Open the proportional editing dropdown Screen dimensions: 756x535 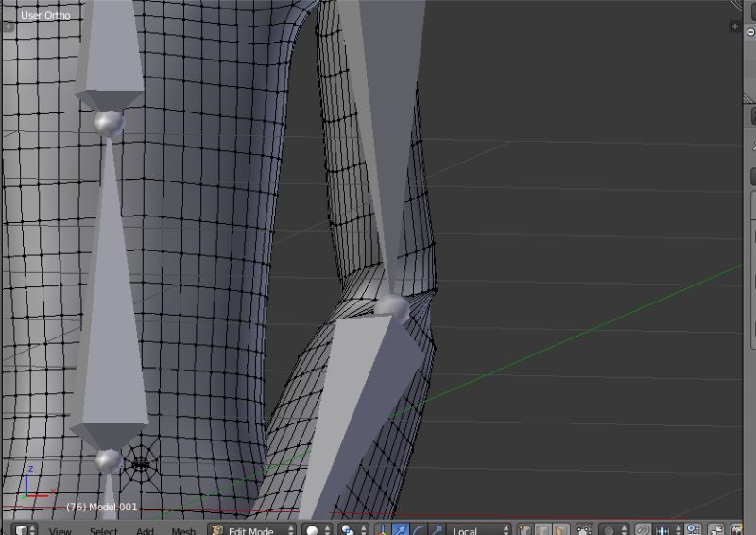point(613,529)
